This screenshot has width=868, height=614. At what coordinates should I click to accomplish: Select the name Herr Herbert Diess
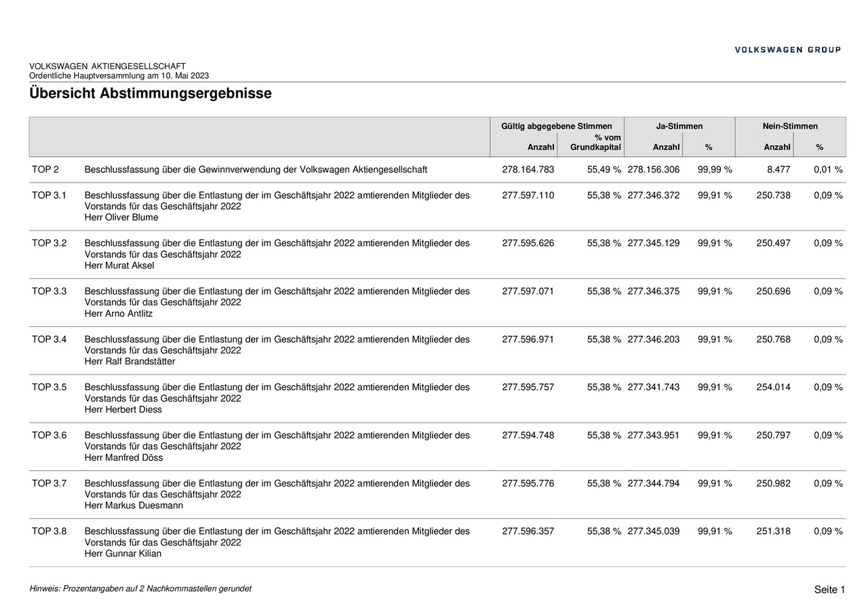point(123,410)
